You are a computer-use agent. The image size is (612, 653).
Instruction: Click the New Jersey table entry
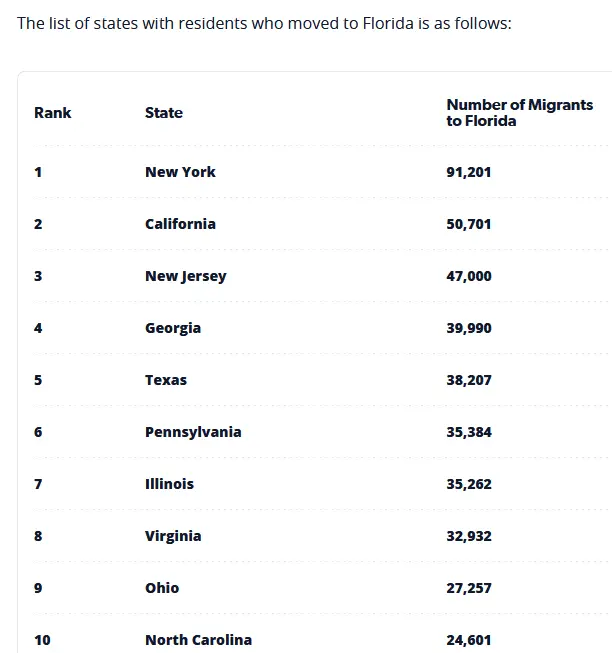click(x=185, y=276)
